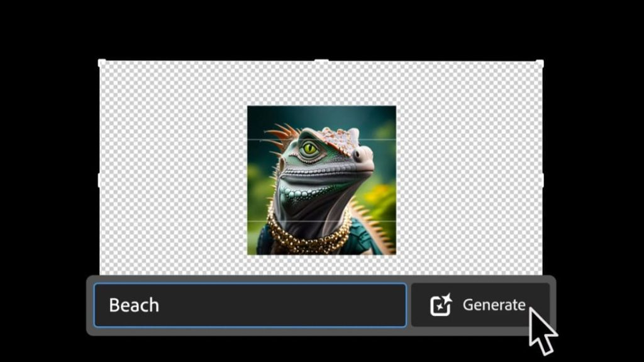Click the left-middle crop edge handle

point(99,180)
